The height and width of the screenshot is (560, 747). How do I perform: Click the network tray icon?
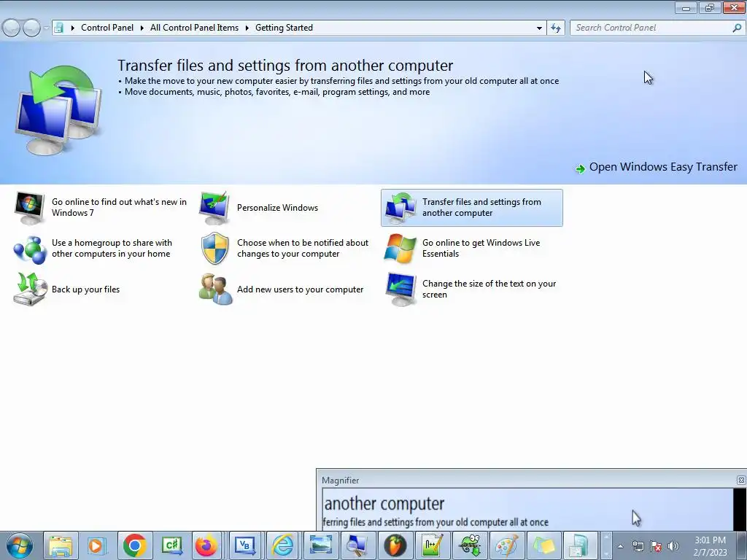point(638,546)
